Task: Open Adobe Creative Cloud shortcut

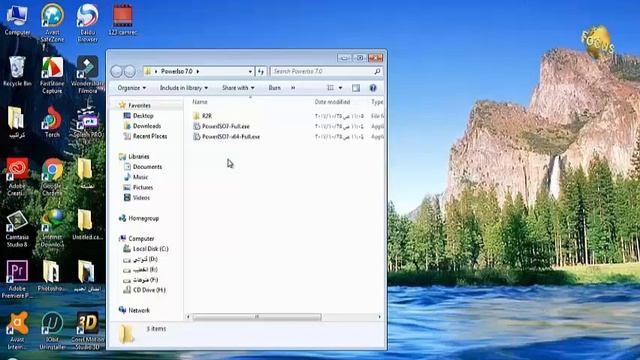Action: coord(17,176)
